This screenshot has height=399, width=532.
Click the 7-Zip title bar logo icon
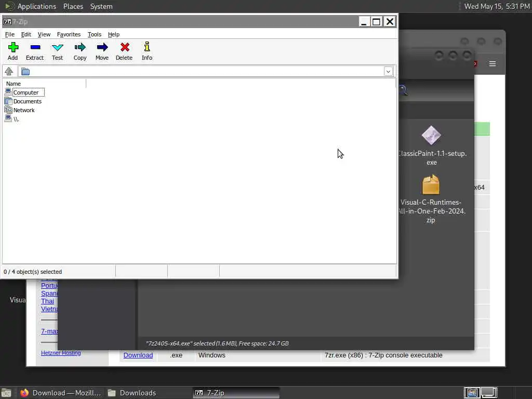coord(7,22)
